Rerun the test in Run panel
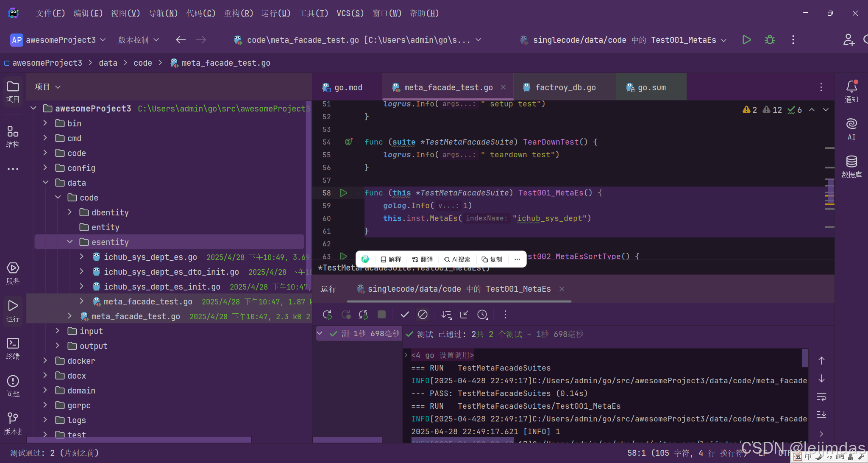This screenshot has height=463, width=868. (327, 315)
